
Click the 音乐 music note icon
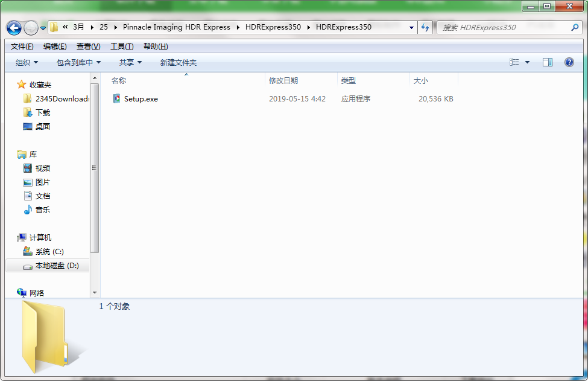pos(27,210)
